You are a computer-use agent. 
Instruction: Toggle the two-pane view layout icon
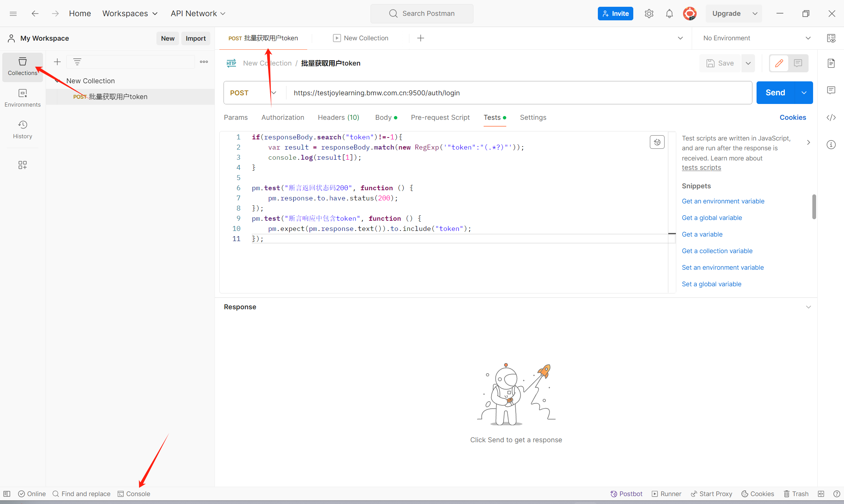point(821,494)
